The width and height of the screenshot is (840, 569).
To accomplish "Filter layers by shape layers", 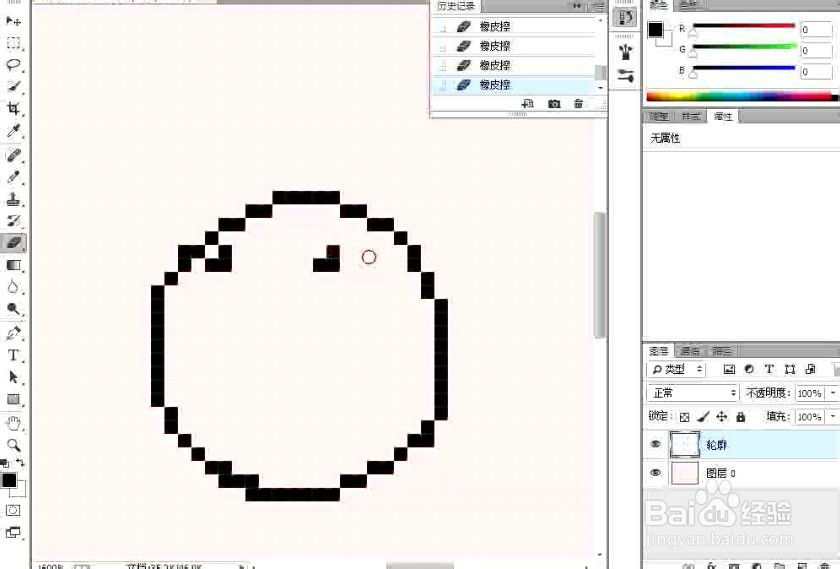I will [790, 369].
